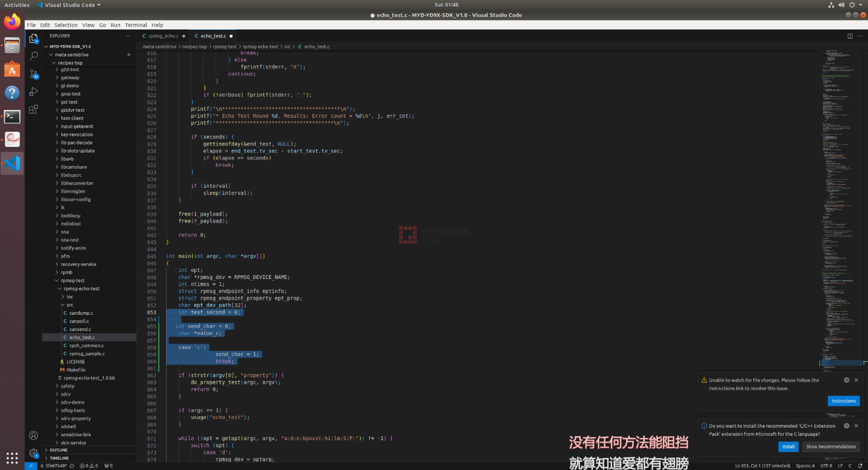This screenshot has height=470, width=868.
Task: Open the Search view in activity bar
Action: [x=34, y=56]
